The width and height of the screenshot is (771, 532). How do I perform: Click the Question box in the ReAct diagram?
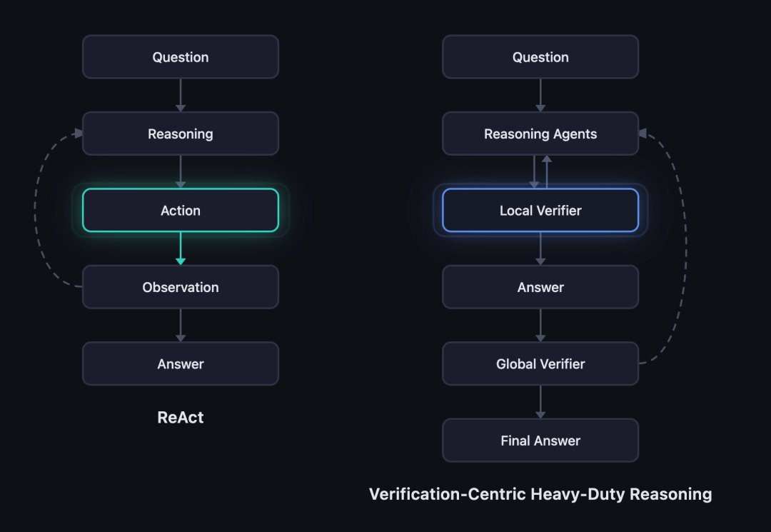tap(181, 57)
